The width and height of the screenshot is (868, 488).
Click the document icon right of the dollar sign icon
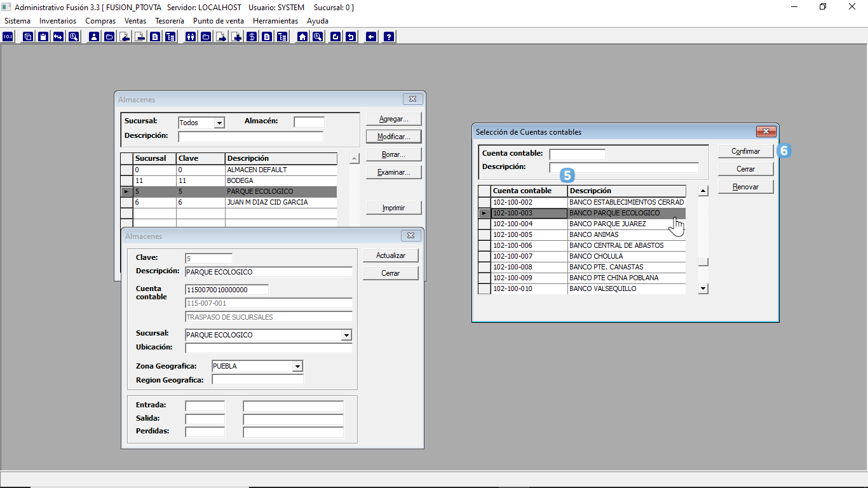click(x=267, y=37)
